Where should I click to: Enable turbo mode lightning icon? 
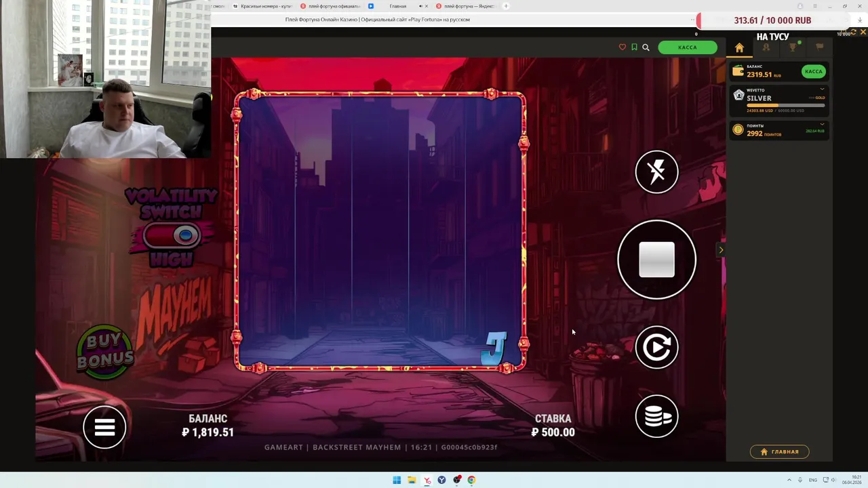(x=656, y=171)
